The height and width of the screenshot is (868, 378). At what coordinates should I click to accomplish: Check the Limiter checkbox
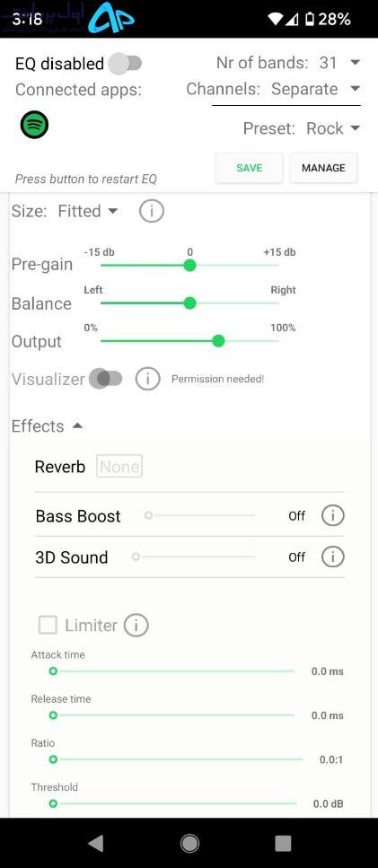pos(48,626)
